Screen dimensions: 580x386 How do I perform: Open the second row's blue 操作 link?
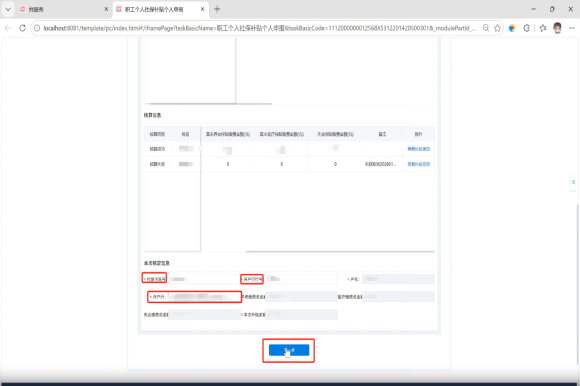(x=418, y=164)
